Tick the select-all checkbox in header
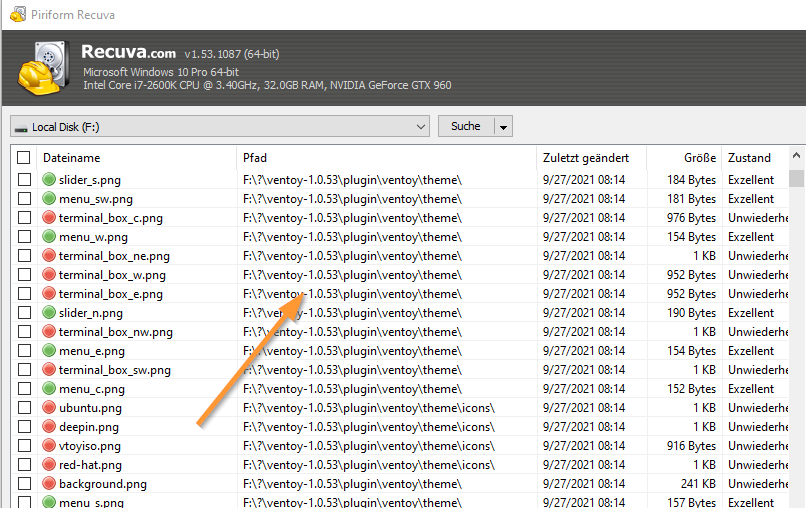806x508 pixels. 24,158
